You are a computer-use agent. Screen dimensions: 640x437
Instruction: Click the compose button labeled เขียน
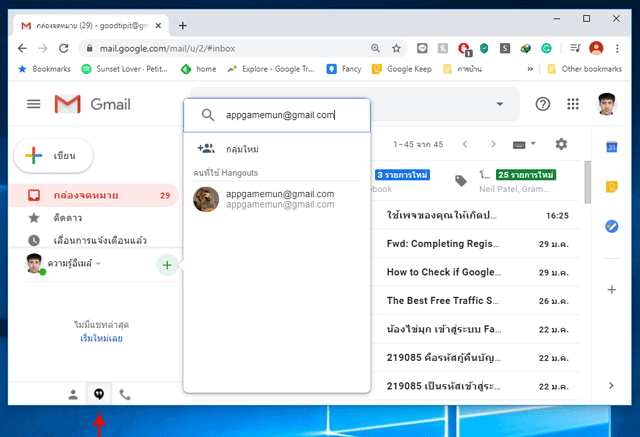[x=53, y=155]
